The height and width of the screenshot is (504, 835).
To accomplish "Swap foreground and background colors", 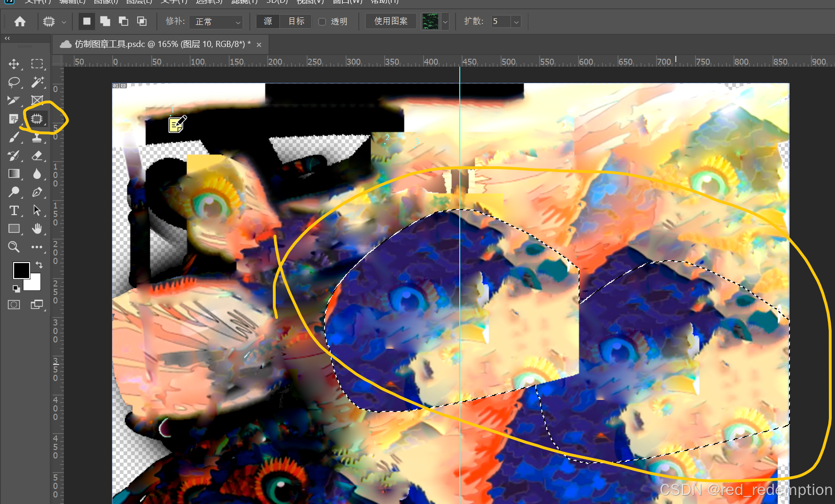I will click(39, 265).
